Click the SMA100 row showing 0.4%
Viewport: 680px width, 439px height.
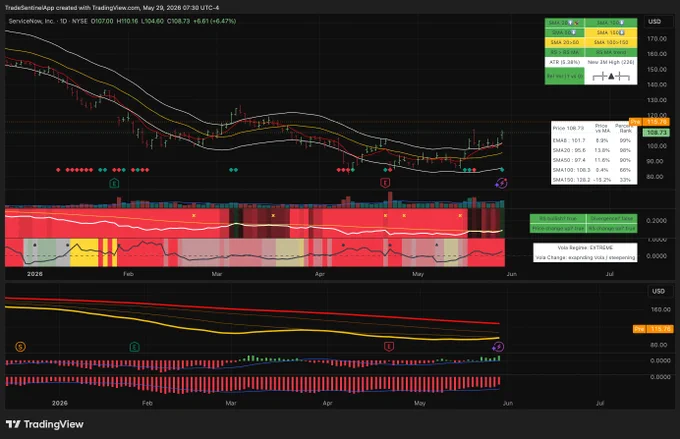(594, 170)
